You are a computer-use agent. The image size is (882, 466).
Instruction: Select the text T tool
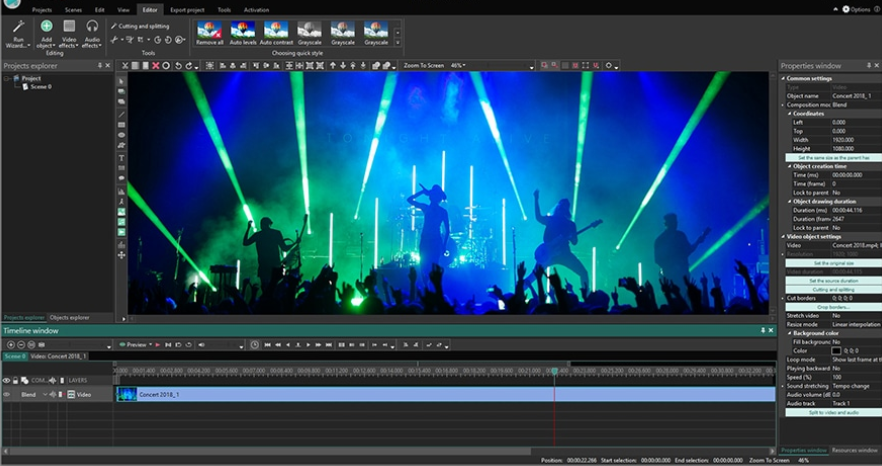click(x=121, y=158)
